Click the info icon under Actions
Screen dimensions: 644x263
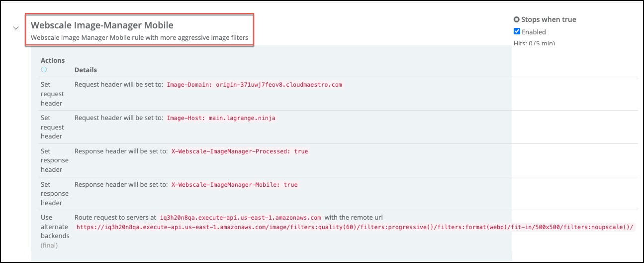(x=44, y=70)
